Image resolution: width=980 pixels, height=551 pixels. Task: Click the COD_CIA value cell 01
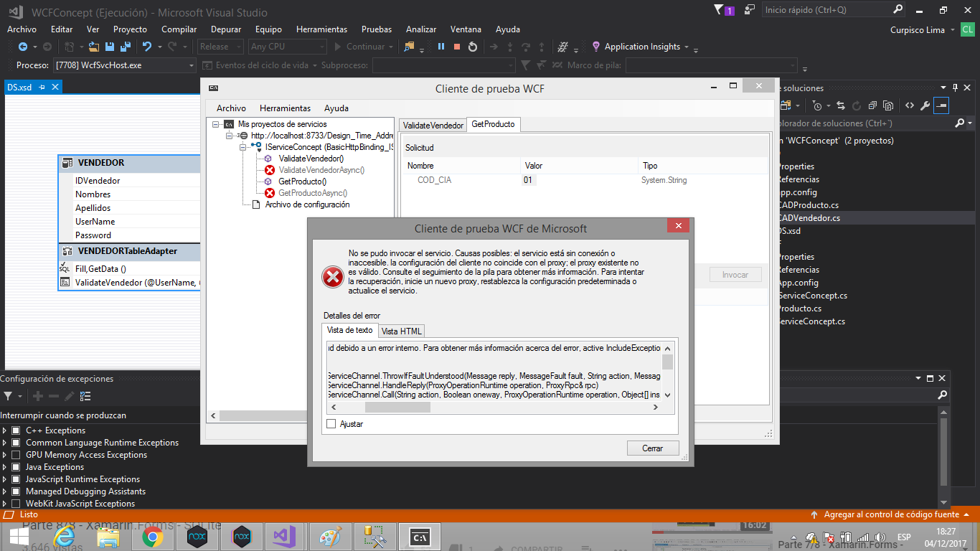[x=527, y=180]
